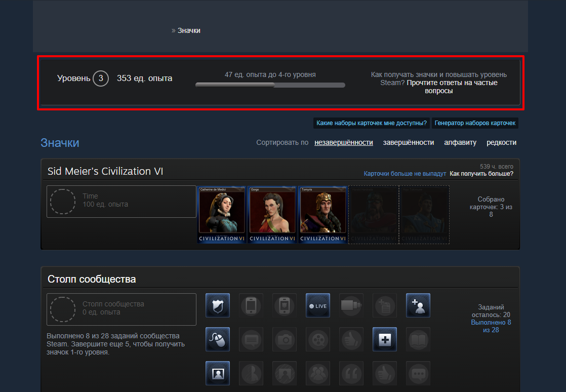Click the open book guide task icon

click(418, 339)
